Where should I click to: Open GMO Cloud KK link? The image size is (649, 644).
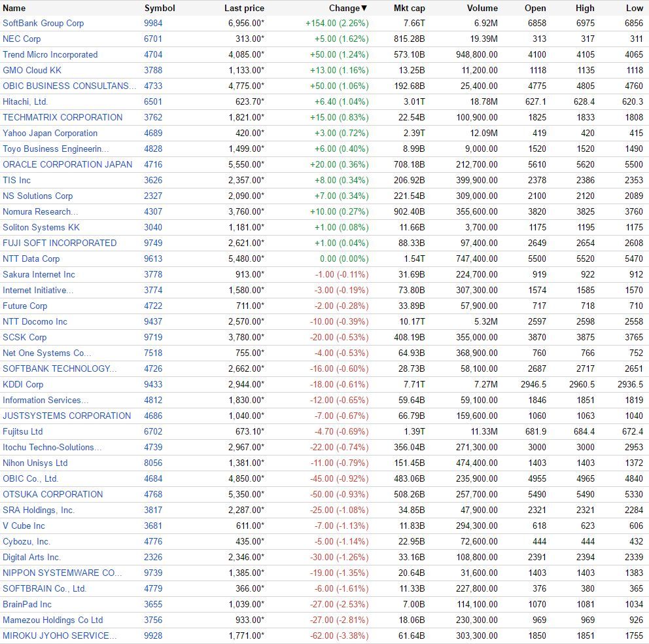(x=32, y=71)
